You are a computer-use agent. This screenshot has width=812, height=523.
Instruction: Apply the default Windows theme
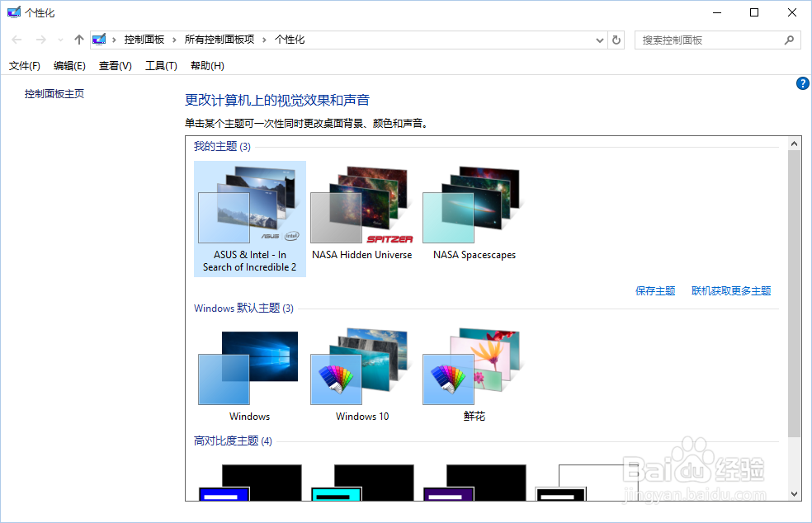pos(249,375)
